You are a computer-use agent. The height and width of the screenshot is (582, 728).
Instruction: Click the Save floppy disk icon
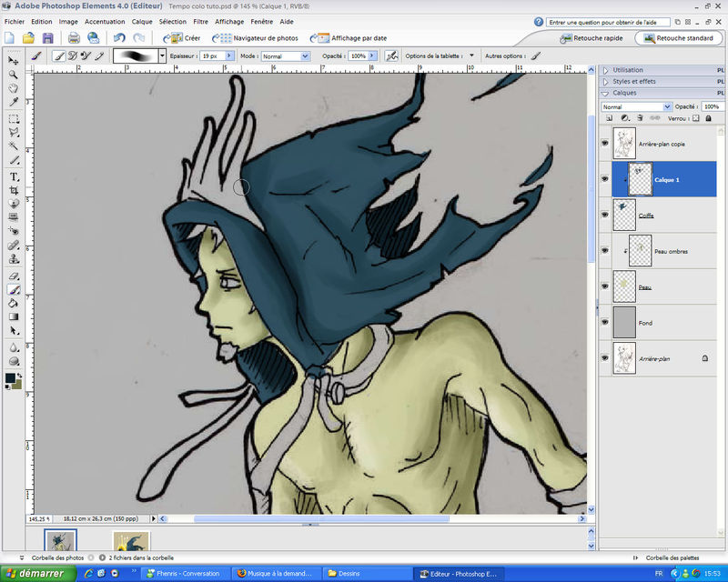tap(48, 38)
